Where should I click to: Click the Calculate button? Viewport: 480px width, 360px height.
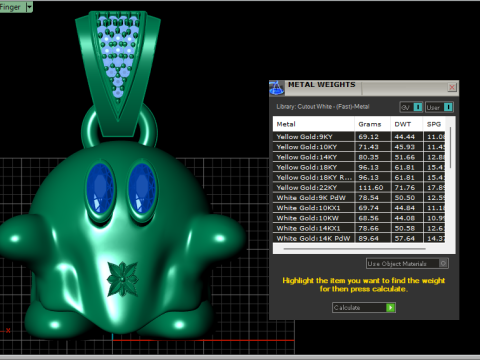pyautogui.click(x=364, y=307)
